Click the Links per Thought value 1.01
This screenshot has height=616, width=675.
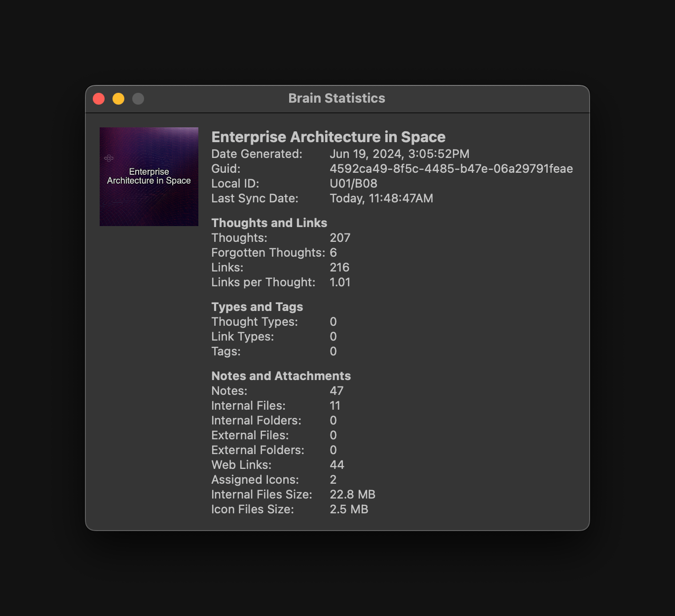pyautogui.click(x=339, y=282)
